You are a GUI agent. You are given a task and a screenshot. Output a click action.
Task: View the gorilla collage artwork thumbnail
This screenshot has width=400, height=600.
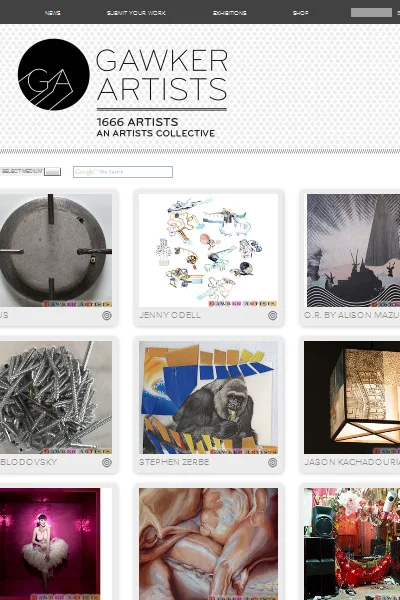(209, 398)
